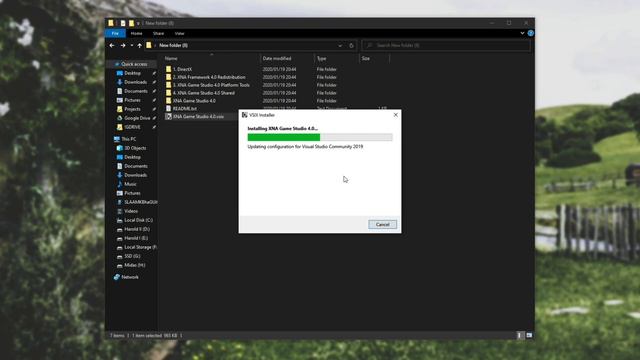Open the Local Storage (F:) drive
640x360 pixels.
(x=140, y=247)
